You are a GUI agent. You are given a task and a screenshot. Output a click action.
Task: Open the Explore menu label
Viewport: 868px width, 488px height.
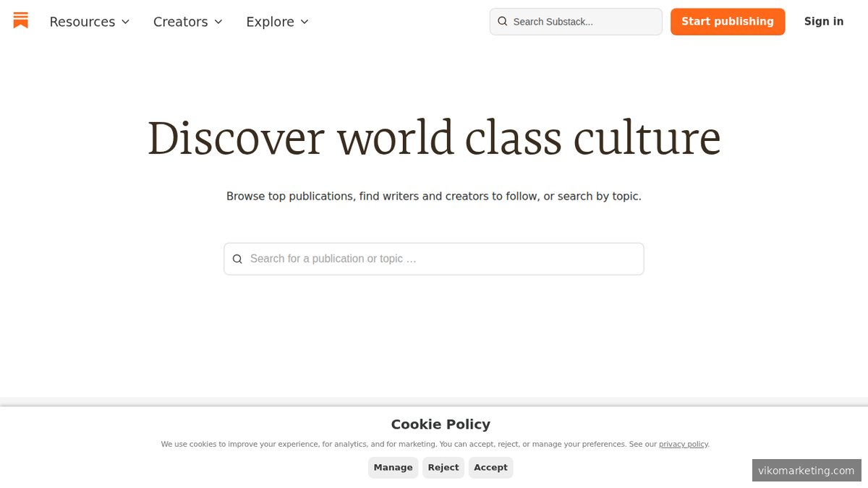click(270, 22)
